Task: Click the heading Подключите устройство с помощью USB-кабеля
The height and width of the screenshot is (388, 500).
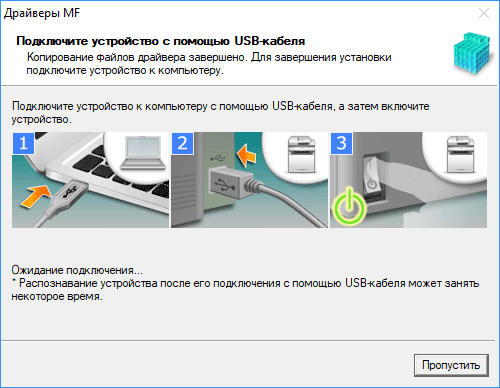Action: click(161, 41)
